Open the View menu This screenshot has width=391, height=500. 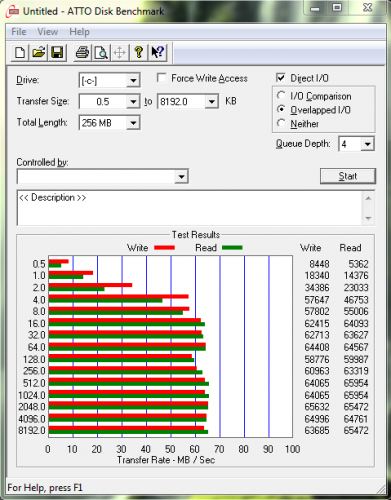click(48, 32)
